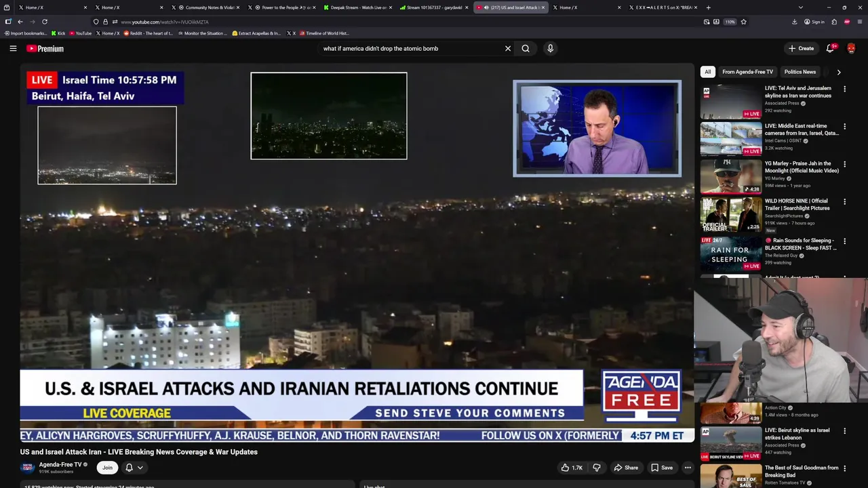Screen dimensions: 868x488
Task: Open 'Reddit - The heart of t...' bookmark
Action: (x=148, y=33)
